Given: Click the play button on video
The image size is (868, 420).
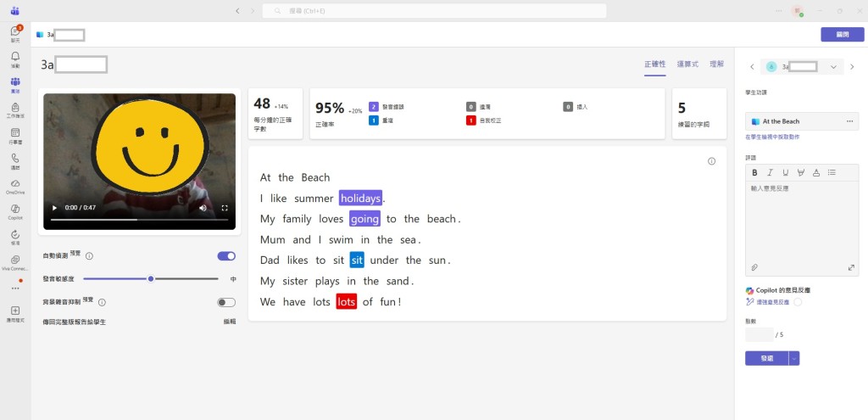Looking at the screenshot, I should pyautogui.click(x=54, y=208).
